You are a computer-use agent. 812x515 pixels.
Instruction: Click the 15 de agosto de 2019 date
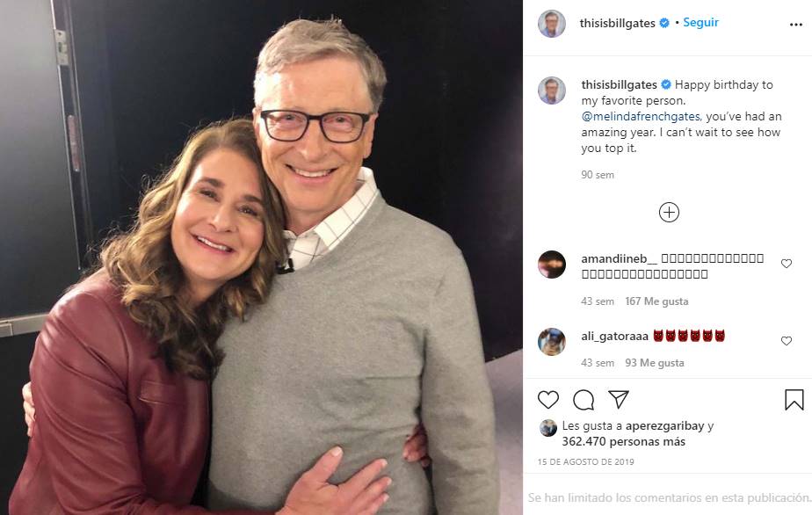coord(585,462)
